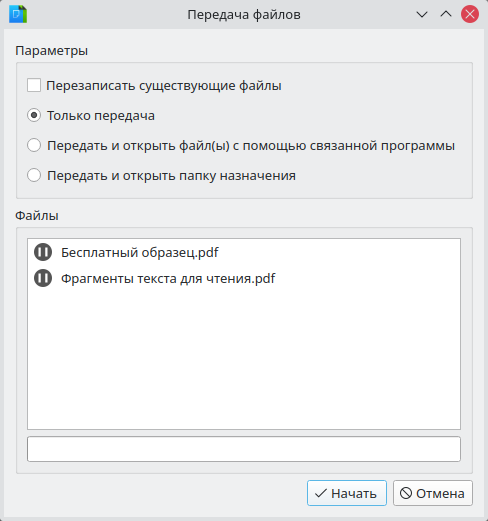Image resolution: width=488 pixels, height=521 pixels.
Task: Minimize window using the down chevron
Action: click(x=422, y=14)
